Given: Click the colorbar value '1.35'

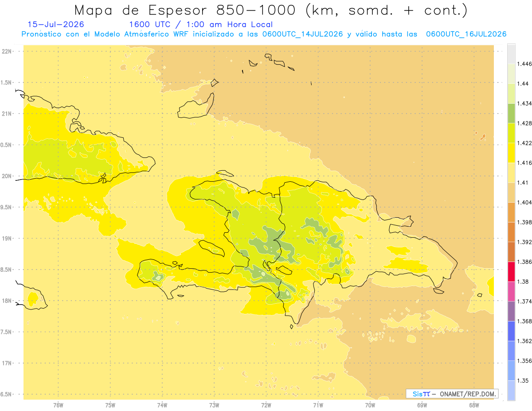Looking at the screenshot, I should (x=523, y=380).
